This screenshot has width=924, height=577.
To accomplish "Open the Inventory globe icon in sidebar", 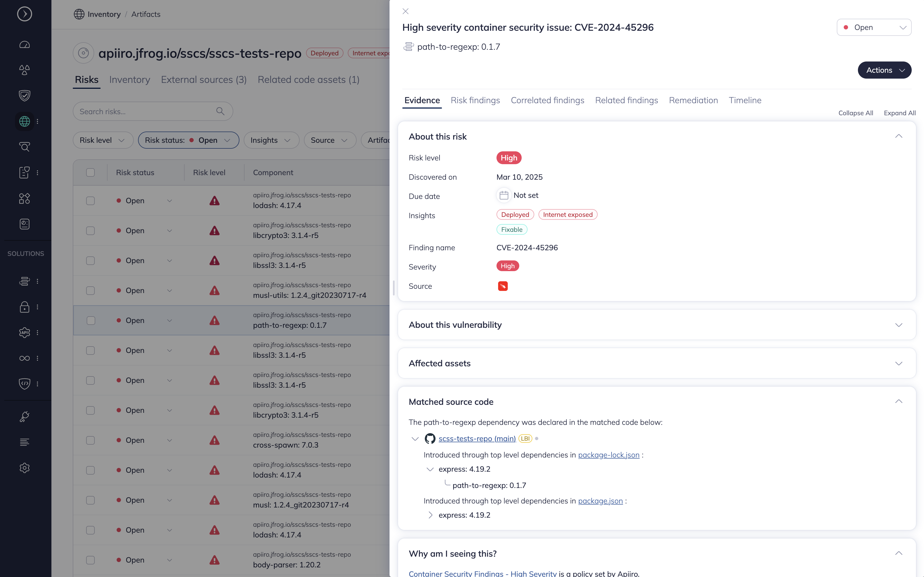I will pos(24,121).
